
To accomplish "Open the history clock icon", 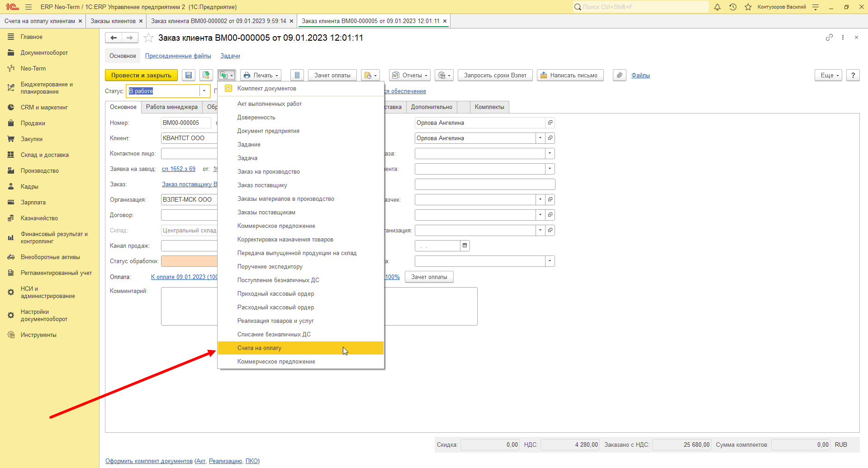I will pos(733,7).
